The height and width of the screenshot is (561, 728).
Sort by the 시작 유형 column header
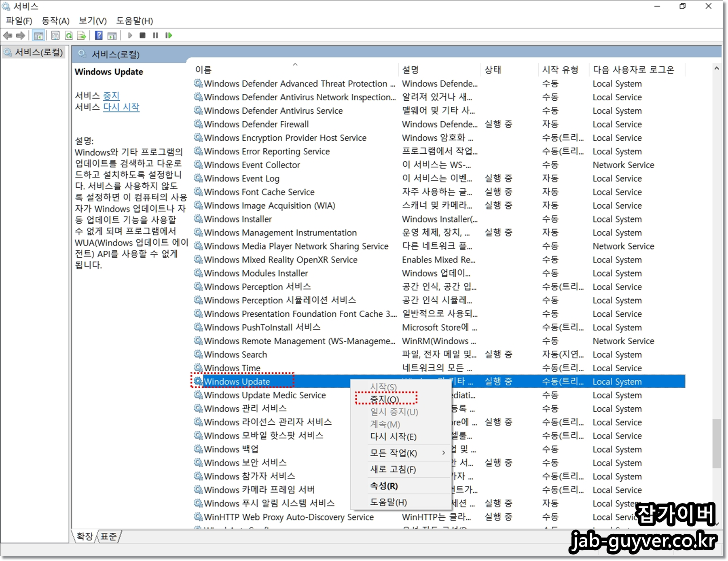point(564,70)
